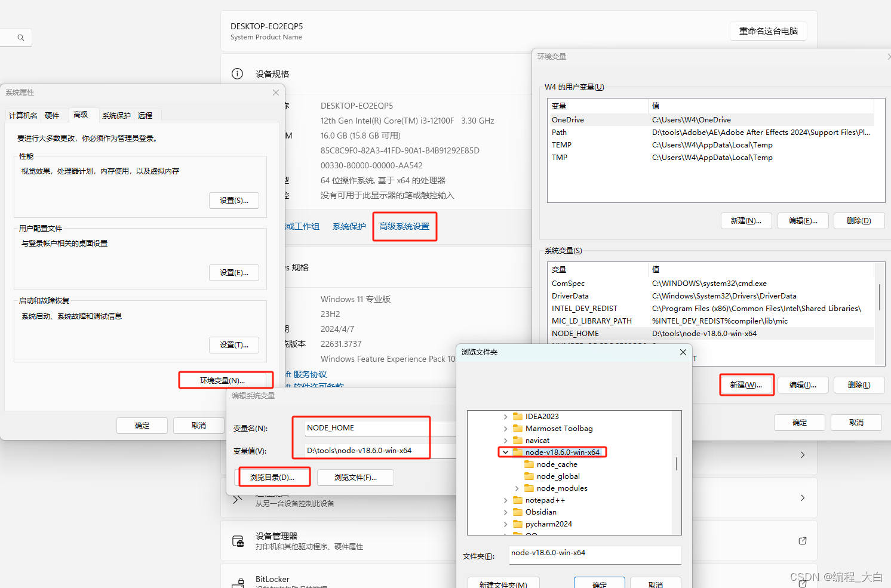The image size is (891, 588).
Task: Open the Device Manager external link icon
Action: [803, 541]
